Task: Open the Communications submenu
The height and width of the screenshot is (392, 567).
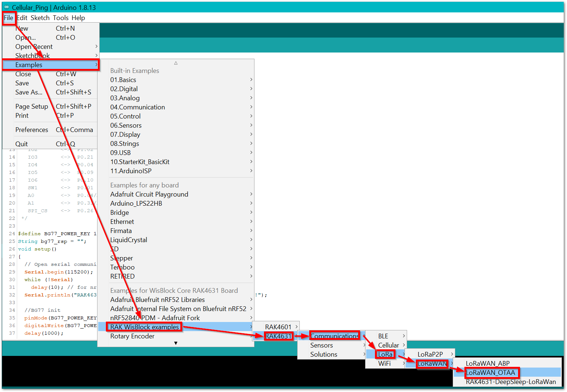Action: pos(332,336)
